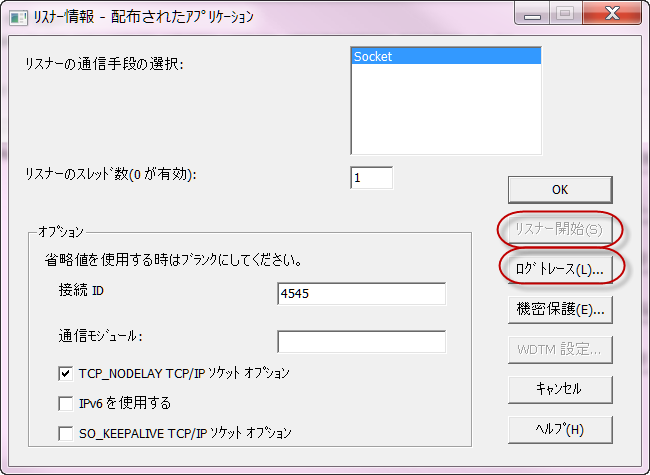The image size is (650, 475).
Task: Enable SO_KEEPALIVE TCP/IP socket option
Action: tap(65, 434)
